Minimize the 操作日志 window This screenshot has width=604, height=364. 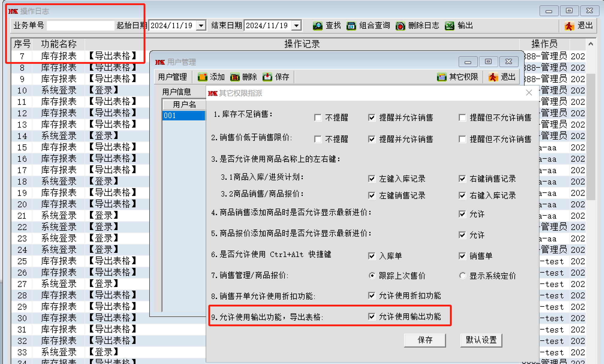549,11
